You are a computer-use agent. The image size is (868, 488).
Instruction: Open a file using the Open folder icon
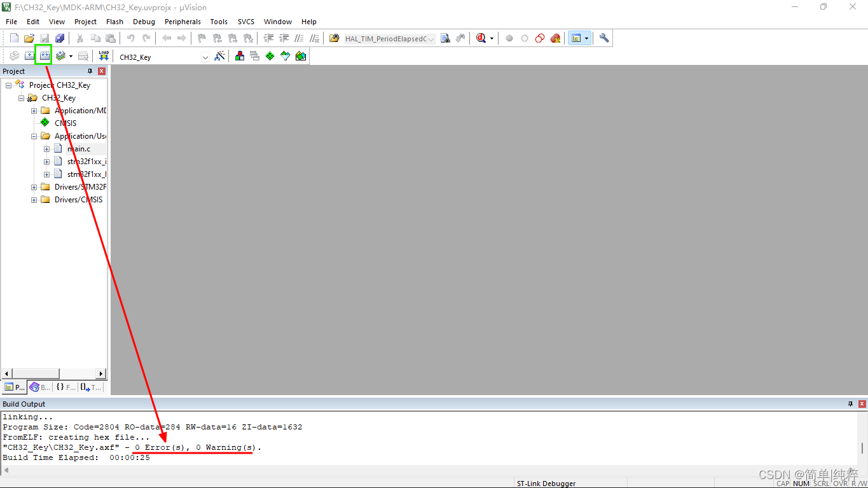(x=29, y=38)
